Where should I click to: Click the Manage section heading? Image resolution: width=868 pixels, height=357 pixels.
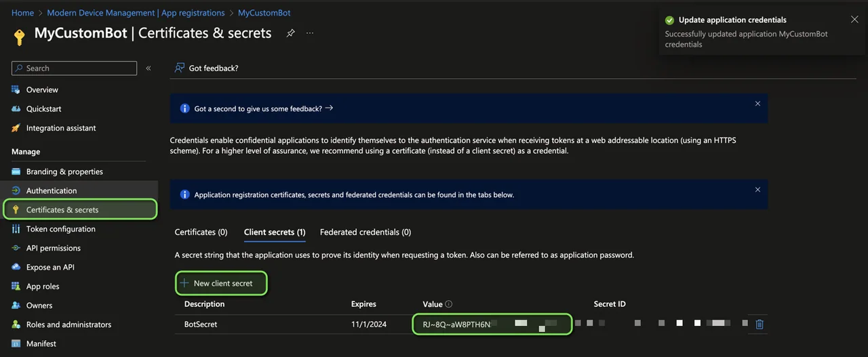(26, 152)
